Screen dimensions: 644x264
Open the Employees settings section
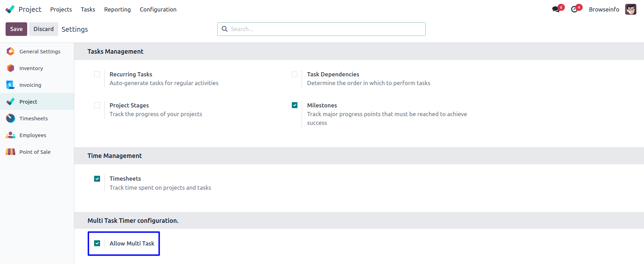point(33,135)
